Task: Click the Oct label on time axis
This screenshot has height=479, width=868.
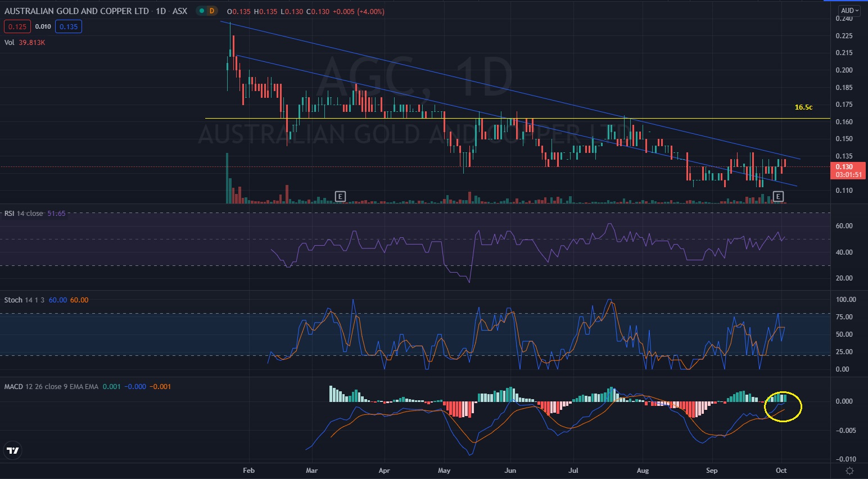Action: click(781, 471)
